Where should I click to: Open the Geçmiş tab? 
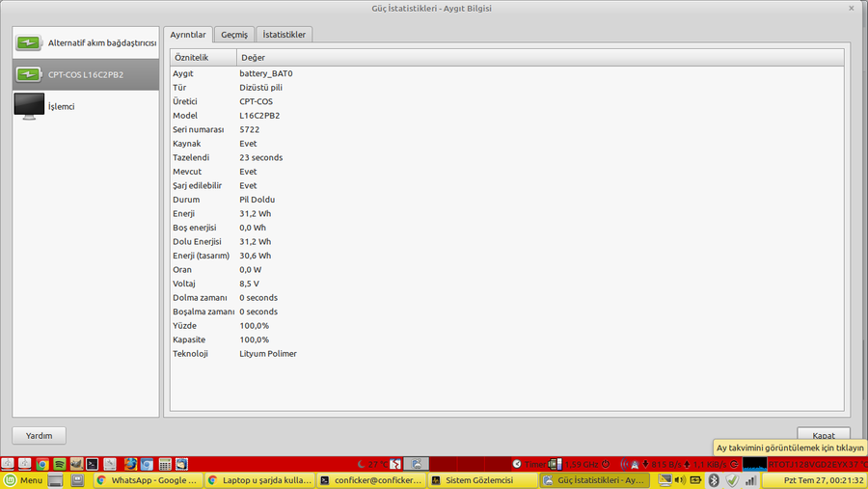point(234,35)
